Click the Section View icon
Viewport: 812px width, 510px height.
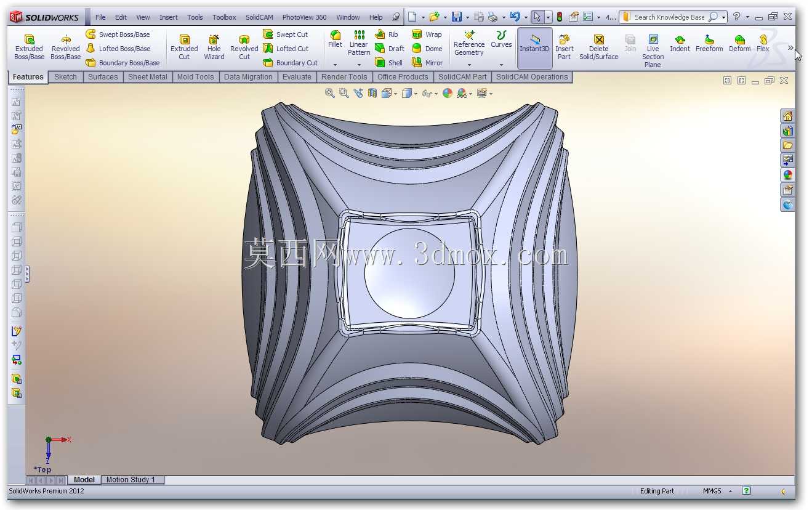372,93
